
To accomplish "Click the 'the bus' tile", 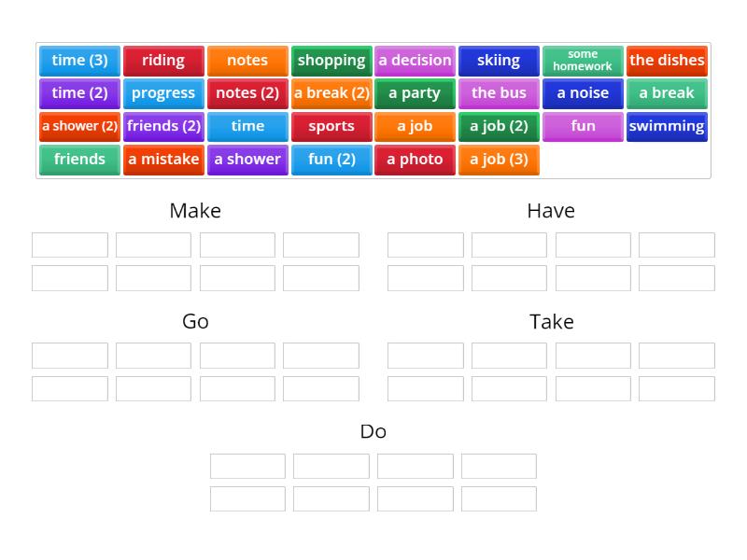I will pyautogui.click(x=500, y=92).
